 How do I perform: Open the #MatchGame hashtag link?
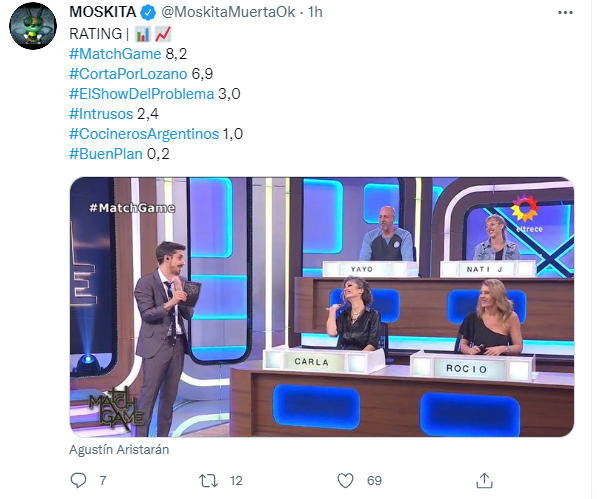pyautogui.click(x=115, y=54)
